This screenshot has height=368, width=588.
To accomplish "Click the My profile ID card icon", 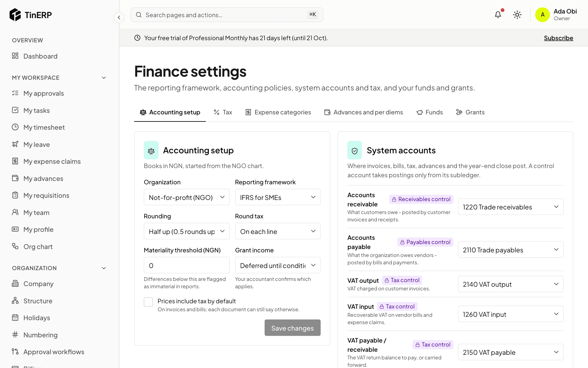I will coord(15,229).
